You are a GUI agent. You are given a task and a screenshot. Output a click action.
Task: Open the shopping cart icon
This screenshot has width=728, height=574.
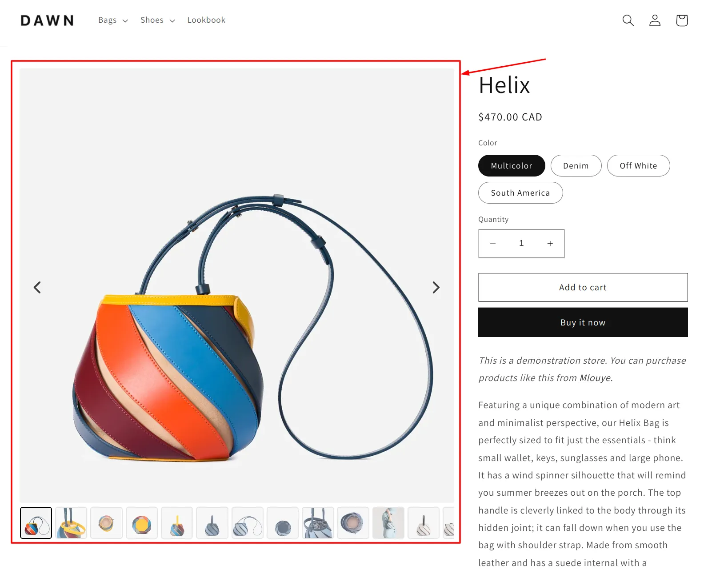pos(682,20)
